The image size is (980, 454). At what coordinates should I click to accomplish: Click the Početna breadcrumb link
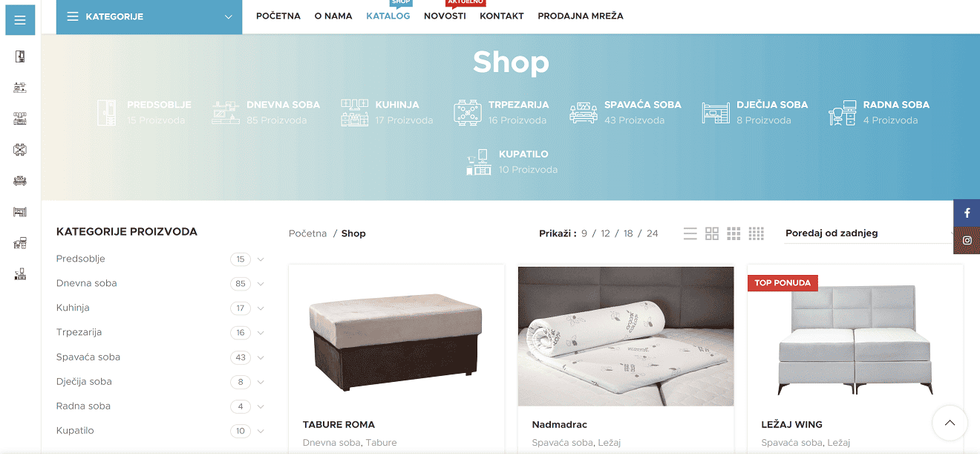click(307, 233)
